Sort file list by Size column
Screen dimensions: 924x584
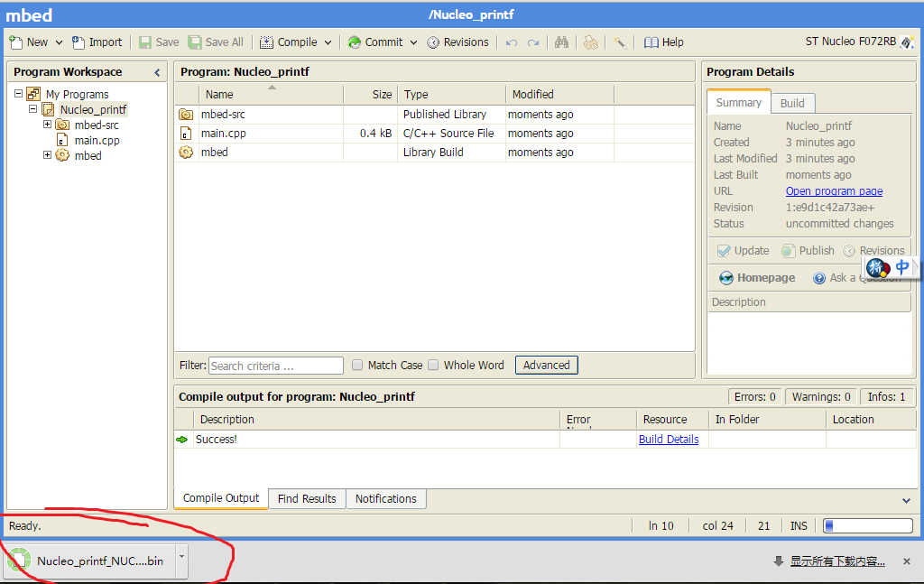[x=370, y=94]
